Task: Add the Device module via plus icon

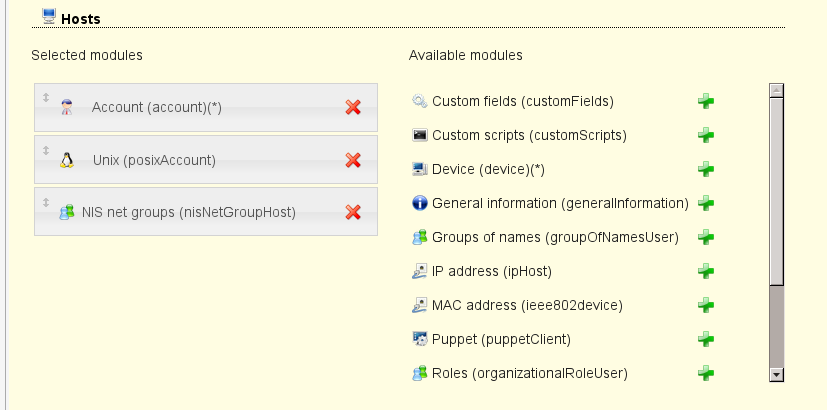Action: 706,169
